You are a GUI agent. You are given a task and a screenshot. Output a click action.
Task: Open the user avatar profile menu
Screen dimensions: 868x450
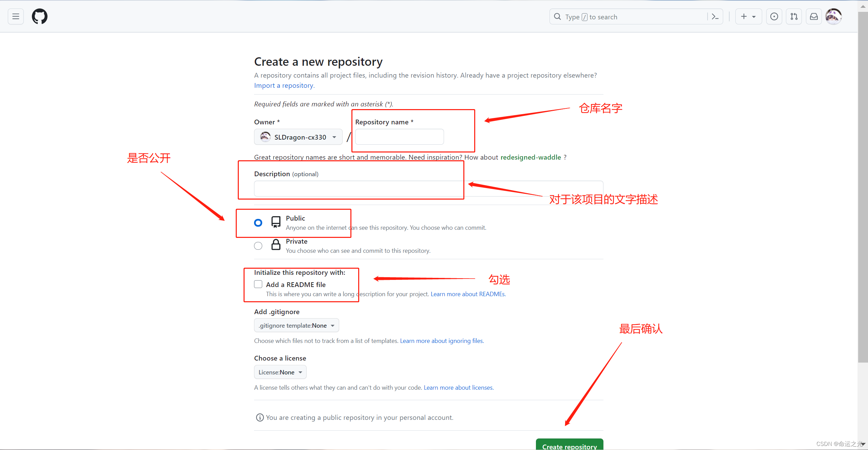coord(833,17)
